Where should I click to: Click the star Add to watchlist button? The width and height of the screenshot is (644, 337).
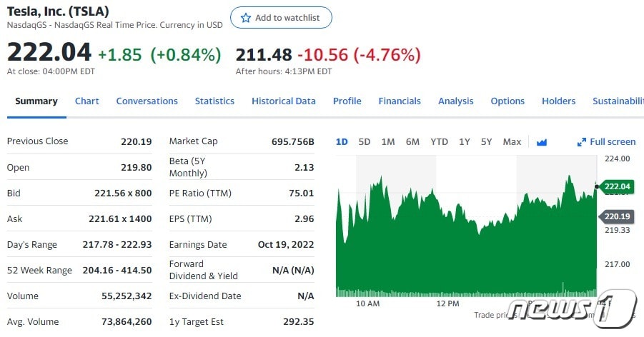pos(281,18)
